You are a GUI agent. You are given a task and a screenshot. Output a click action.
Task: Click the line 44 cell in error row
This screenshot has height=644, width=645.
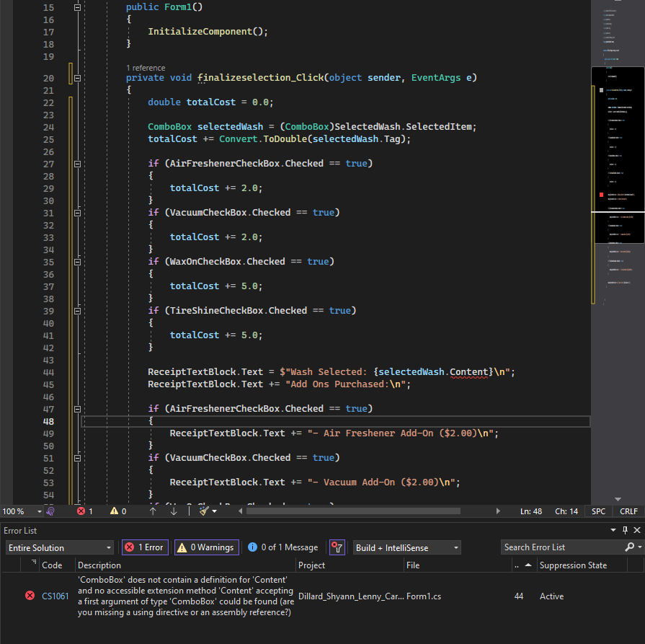click(519, 596)
